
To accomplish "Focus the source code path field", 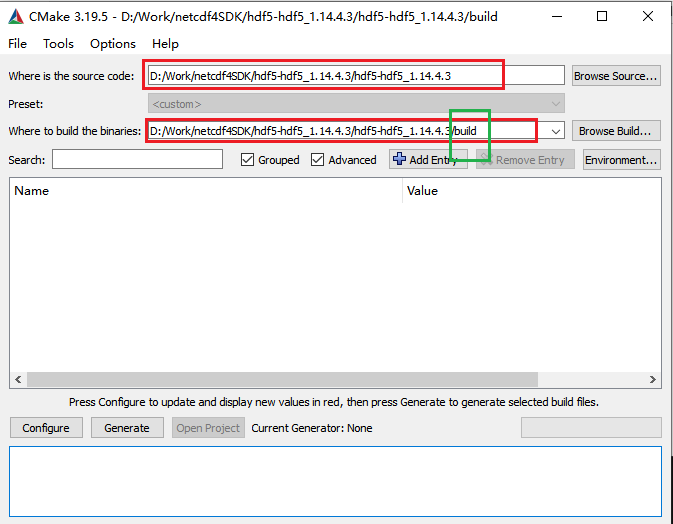I will tap(356, 76).
